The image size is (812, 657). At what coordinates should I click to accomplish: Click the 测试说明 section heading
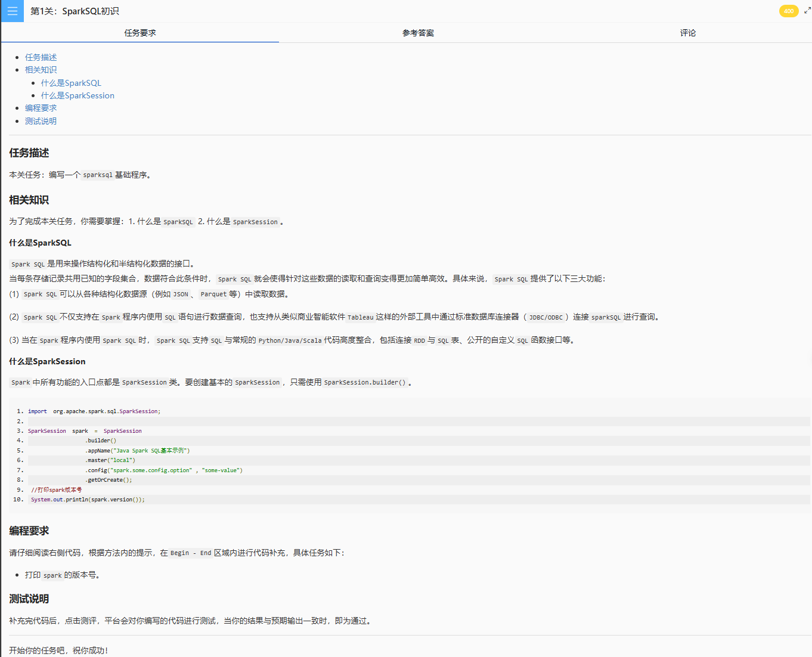[29, 599]
